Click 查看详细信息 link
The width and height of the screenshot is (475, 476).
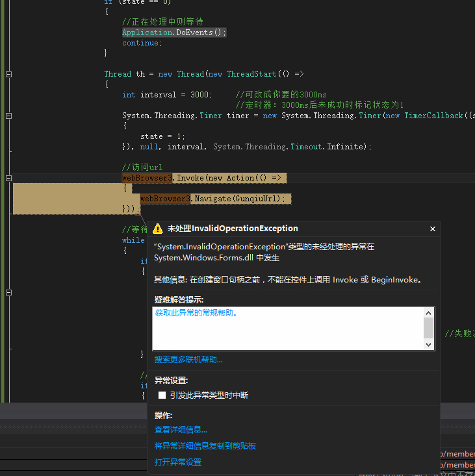pyautogui.click(x=181, y=429)
